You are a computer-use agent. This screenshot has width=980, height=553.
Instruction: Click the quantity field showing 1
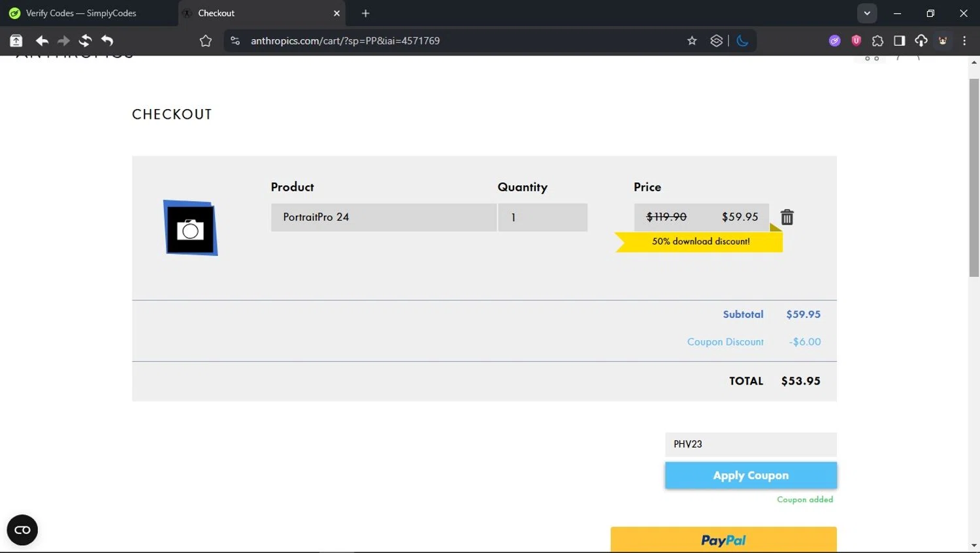coord(542,217)
